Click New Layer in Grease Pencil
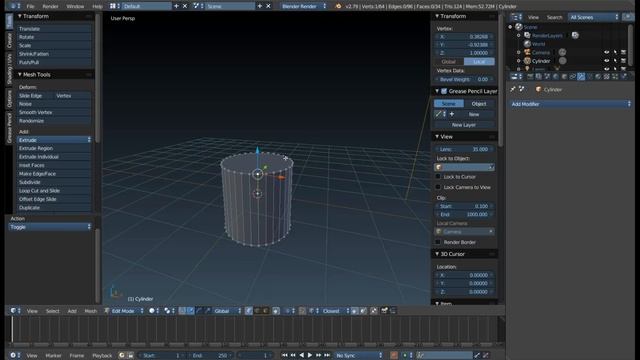The width and height of the screenshot is (640, 360). pos(464,125)
